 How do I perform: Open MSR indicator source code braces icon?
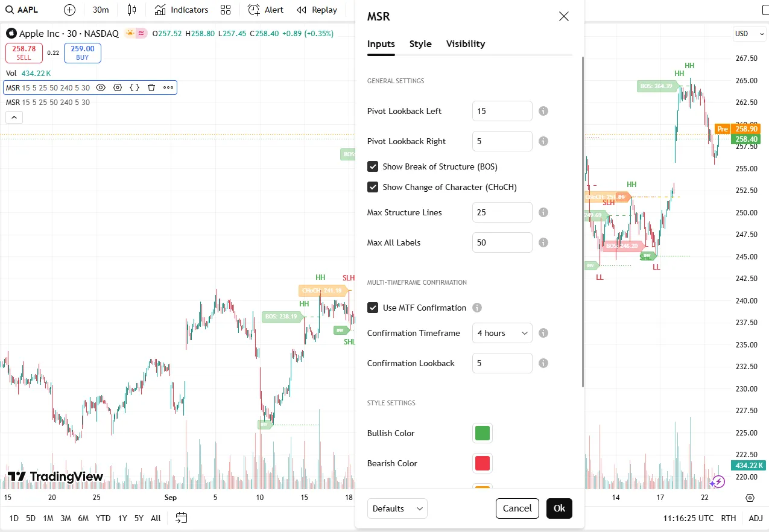[134, 87]
